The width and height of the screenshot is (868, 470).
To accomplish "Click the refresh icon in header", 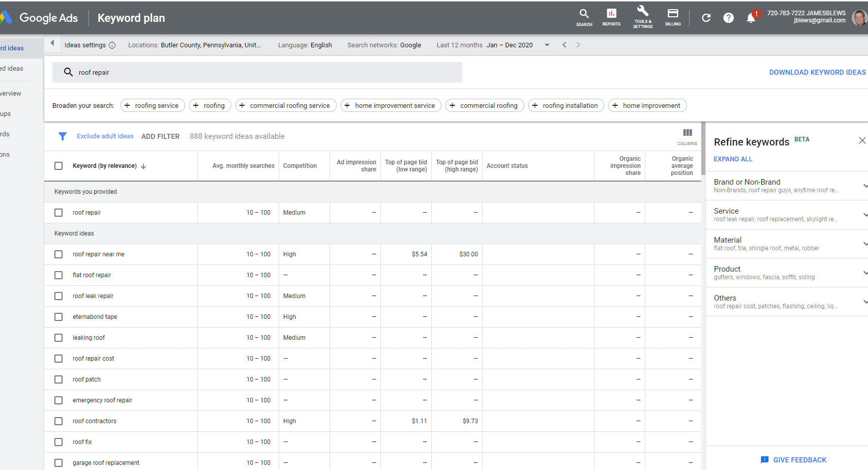I will [706, 18].
